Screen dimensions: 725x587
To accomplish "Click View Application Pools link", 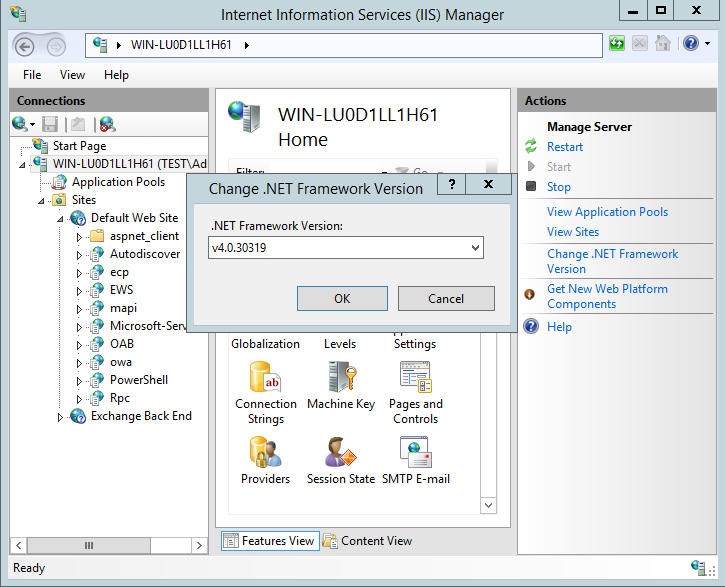I will [607, 212].
